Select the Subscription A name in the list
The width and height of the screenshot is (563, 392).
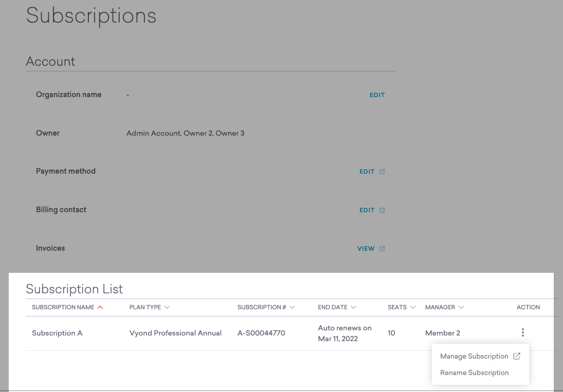coord(57,332)
